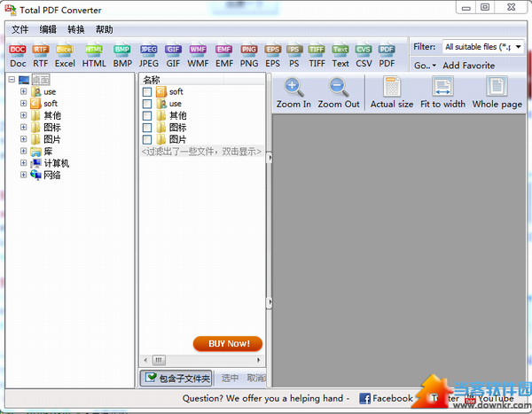Click the lower panel splitter arrow
Screen dimensions: 532x414
point(269,302)
